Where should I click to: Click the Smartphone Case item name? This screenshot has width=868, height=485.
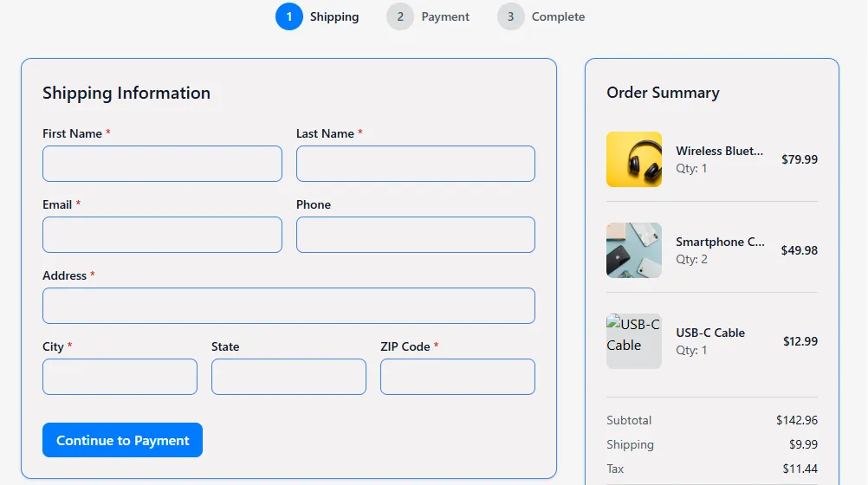click(x=720, y=242)
